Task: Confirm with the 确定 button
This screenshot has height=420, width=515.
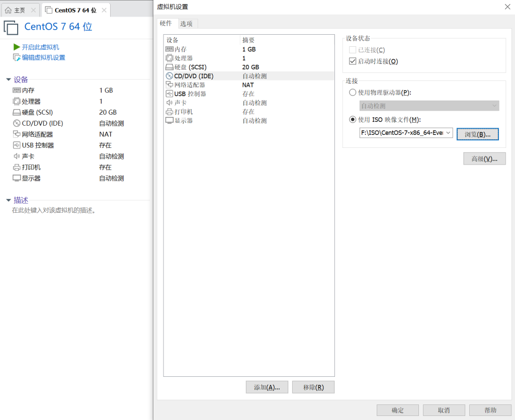Action: 398,410
